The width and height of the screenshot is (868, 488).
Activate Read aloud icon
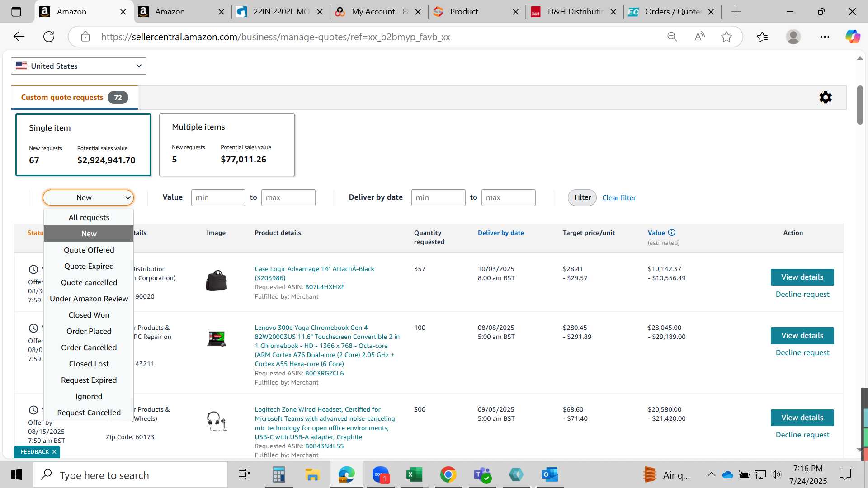coord(699,37)
